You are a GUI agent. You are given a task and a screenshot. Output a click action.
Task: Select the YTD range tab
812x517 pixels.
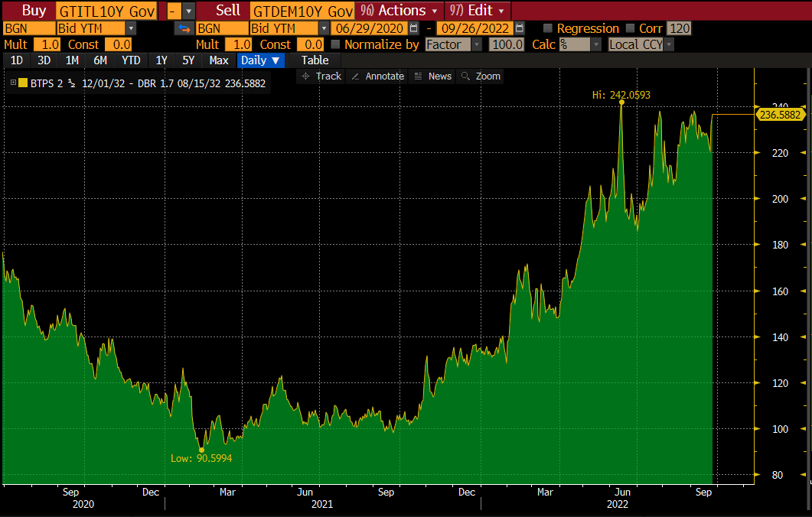[131, 60]
